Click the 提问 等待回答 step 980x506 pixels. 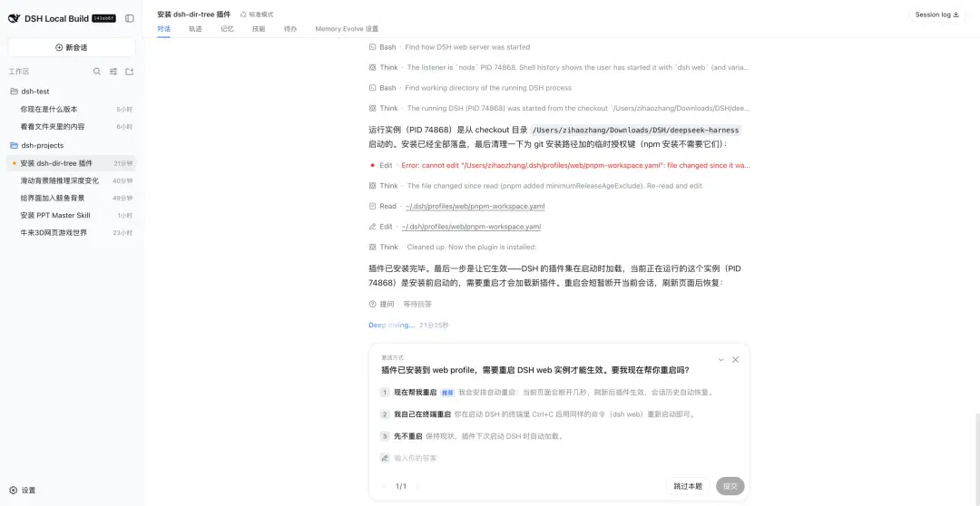click(x=400, y=304)
